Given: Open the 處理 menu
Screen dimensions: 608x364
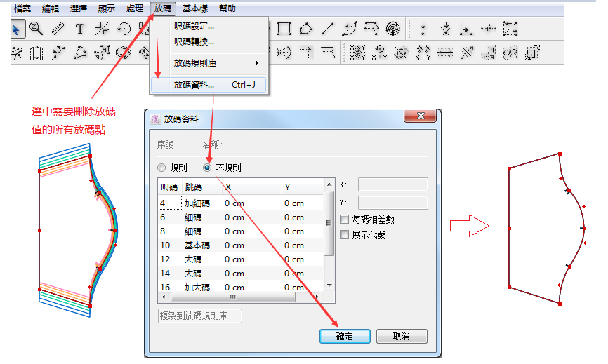Looking at the screenshot, I should point(135,8).
